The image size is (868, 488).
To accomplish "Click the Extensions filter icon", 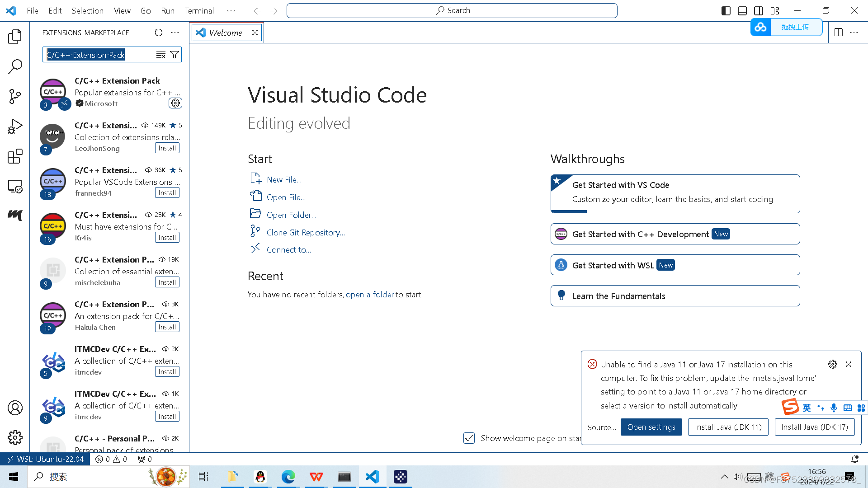I will (175, 54).
